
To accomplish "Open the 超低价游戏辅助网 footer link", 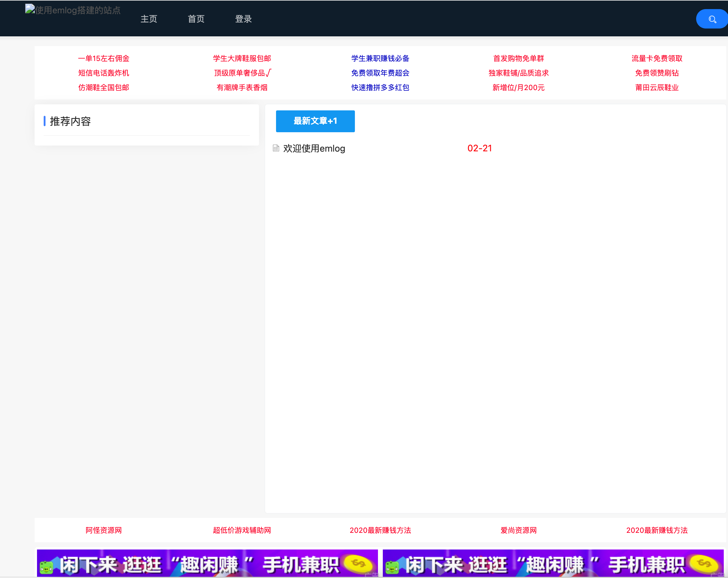I will [x=242, y=530].
